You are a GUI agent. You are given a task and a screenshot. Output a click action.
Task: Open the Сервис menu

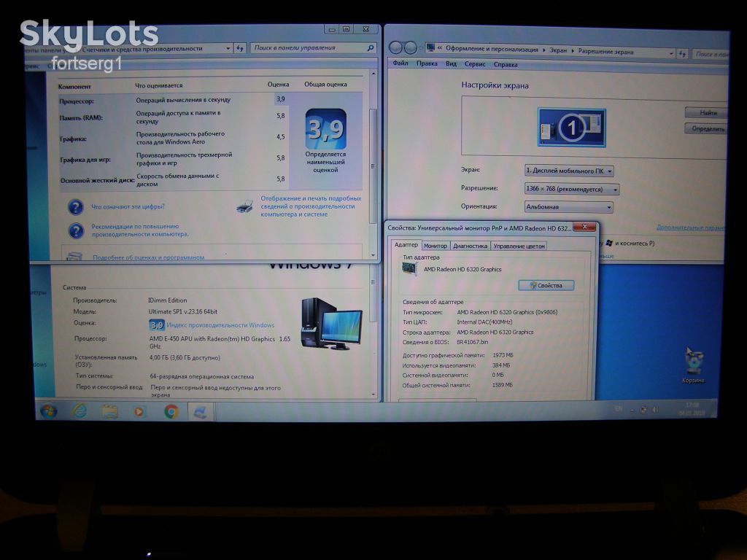[474, 64]
